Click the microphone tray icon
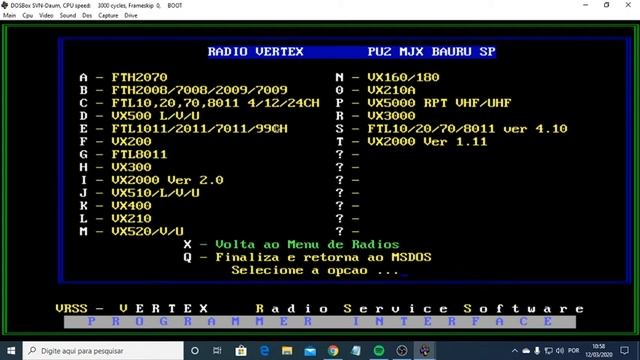Screen dimensions: 640x360 [x=537, y=351]
